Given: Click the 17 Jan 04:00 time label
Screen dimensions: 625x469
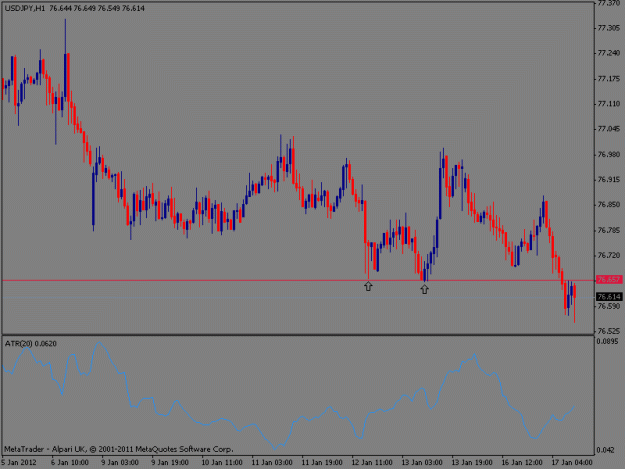Looking at the screenshot, I should 572,462.
